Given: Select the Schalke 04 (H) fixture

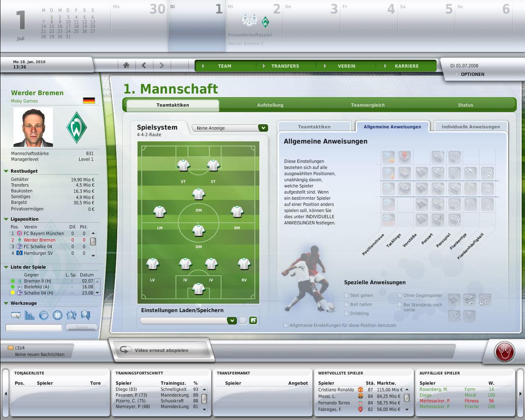Looking at the screenshot, I should pyautogui.click(x=52, y=293).
